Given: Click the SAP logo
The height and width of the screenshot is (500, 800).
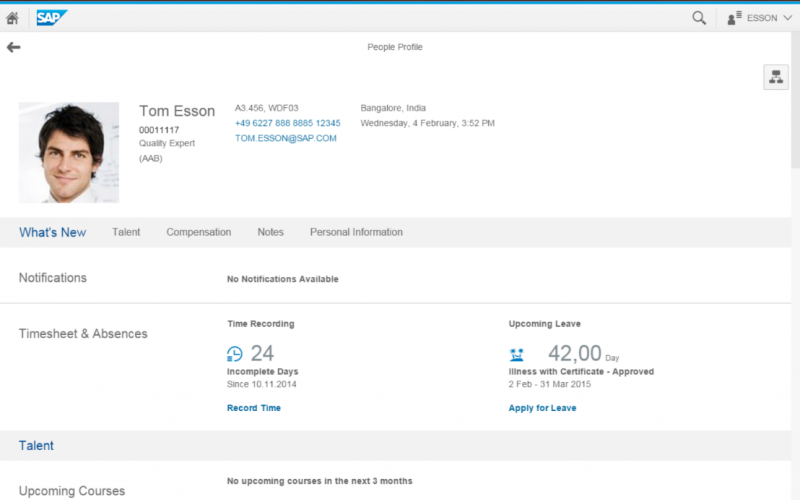Looking at the screenshot, I should point(52,18).
